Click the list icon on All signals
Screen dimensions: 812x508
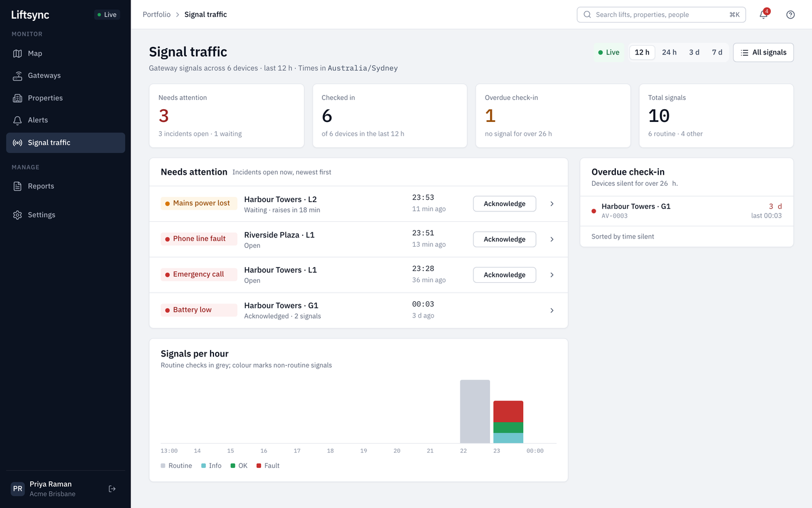pyautogui.click(x=745, y=53)
